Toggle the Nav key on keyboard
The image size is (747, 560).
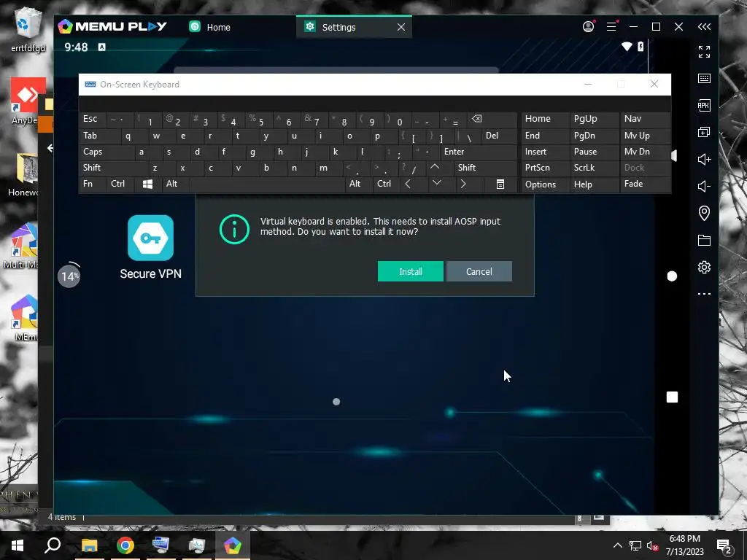click(645, 119)
